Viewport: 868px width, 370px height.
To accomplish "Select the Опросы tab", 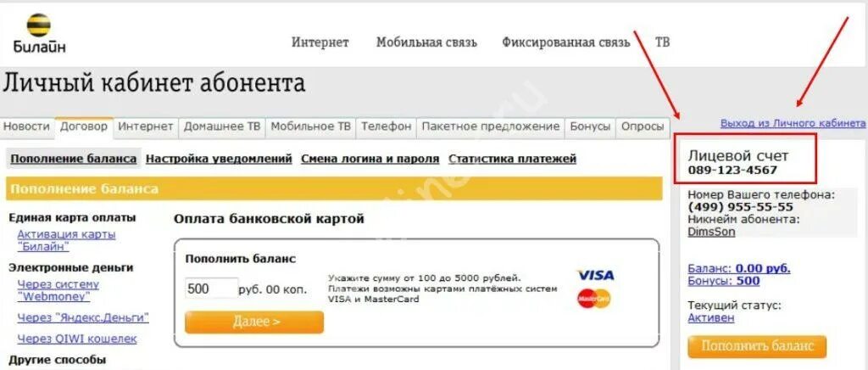I will (x=643, y=126).
